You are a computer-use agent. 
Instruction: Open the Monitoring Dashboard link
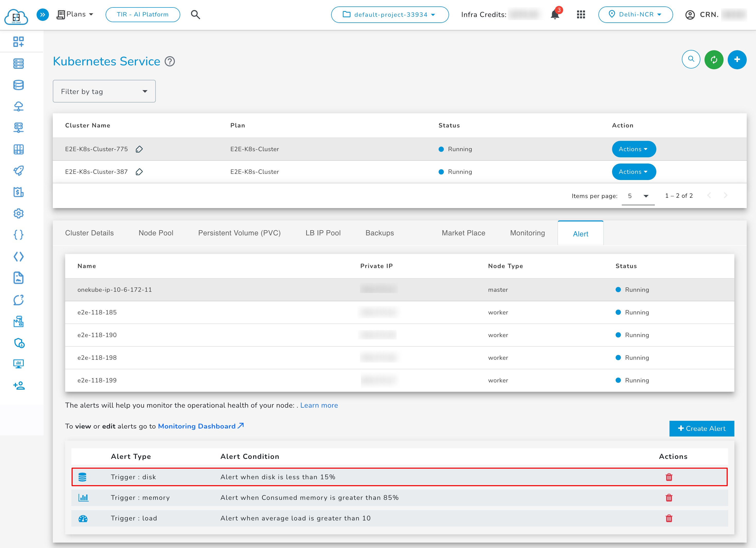tap(201, 426)
